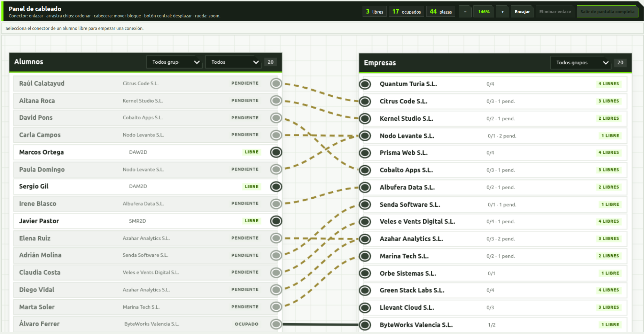Click 'Senda Software S.L.' company name

(410, 205)
